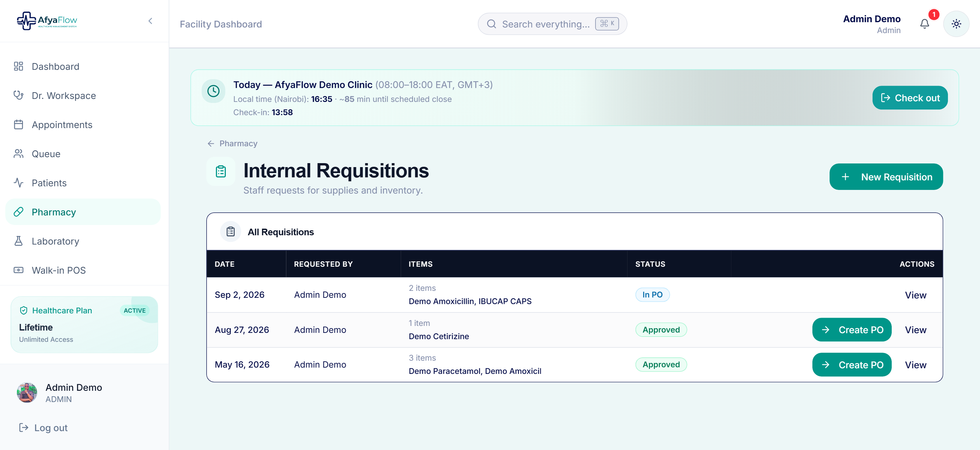Click the ITEMS column header
Viewport: 980px width, 450px height.
click(x=420, y=264)
